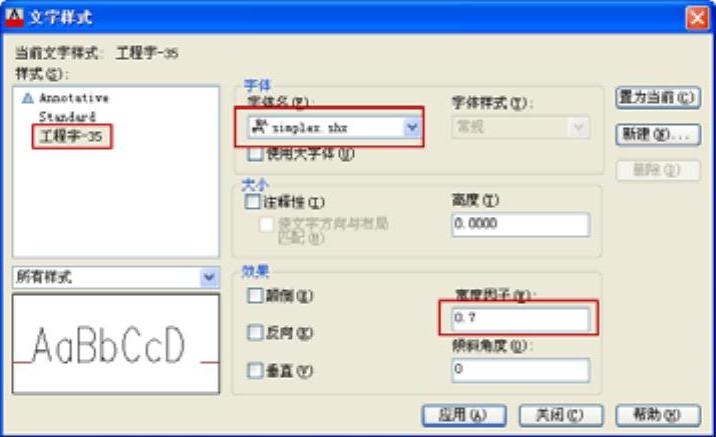
Task: Click the 置为当前 button
Action: pyautogui.click(x=658, y=98)
